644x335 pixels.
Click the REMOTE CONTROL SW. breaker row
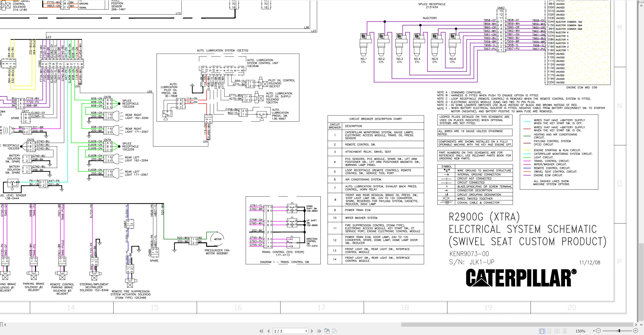pyautogui.click(x=376, y=145)
